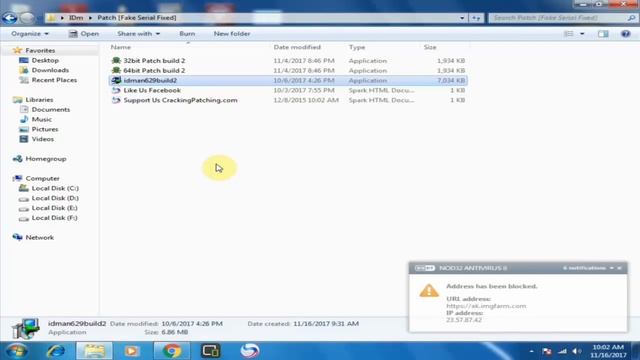The width and height of the screenshot is (640, 360).
Task: Select Computer in the navigation pane
Action: coord(42,178)
